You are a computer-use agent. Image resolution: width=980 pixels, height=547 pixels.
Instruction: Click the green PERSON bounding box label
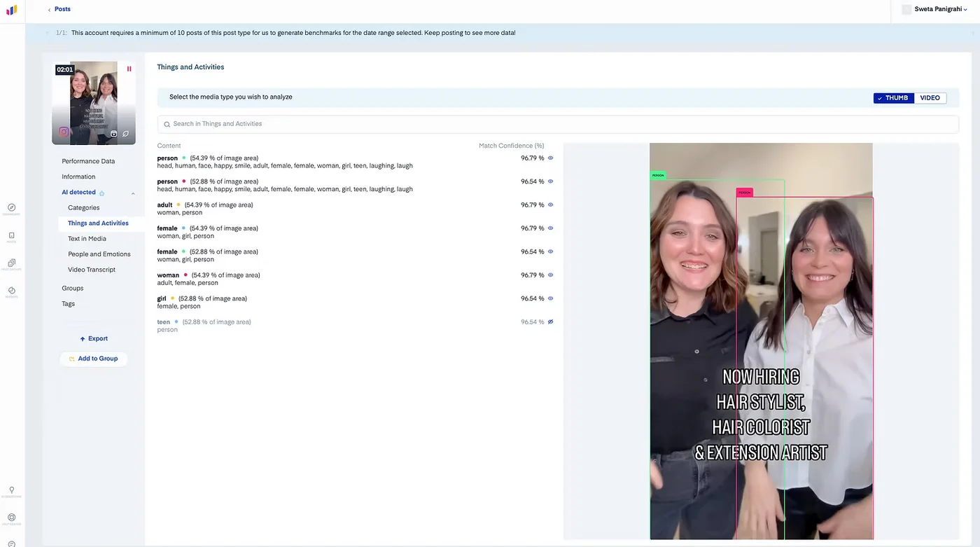point(658,175)
